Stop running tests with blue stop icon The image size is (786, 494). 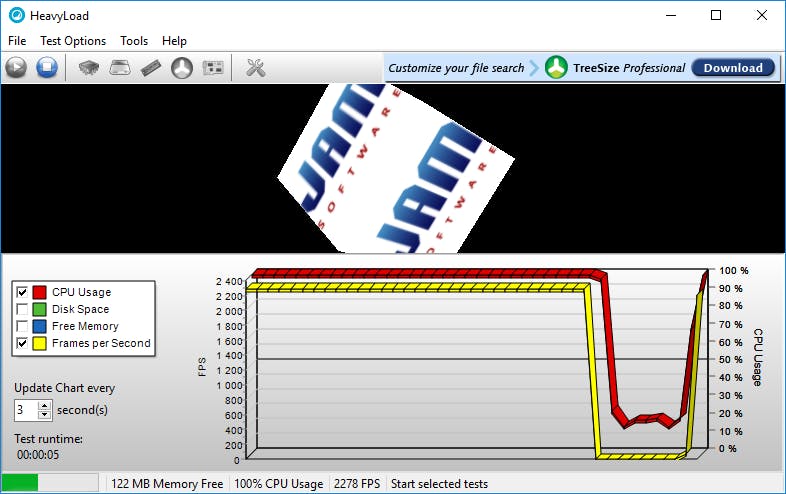(47, 67)
